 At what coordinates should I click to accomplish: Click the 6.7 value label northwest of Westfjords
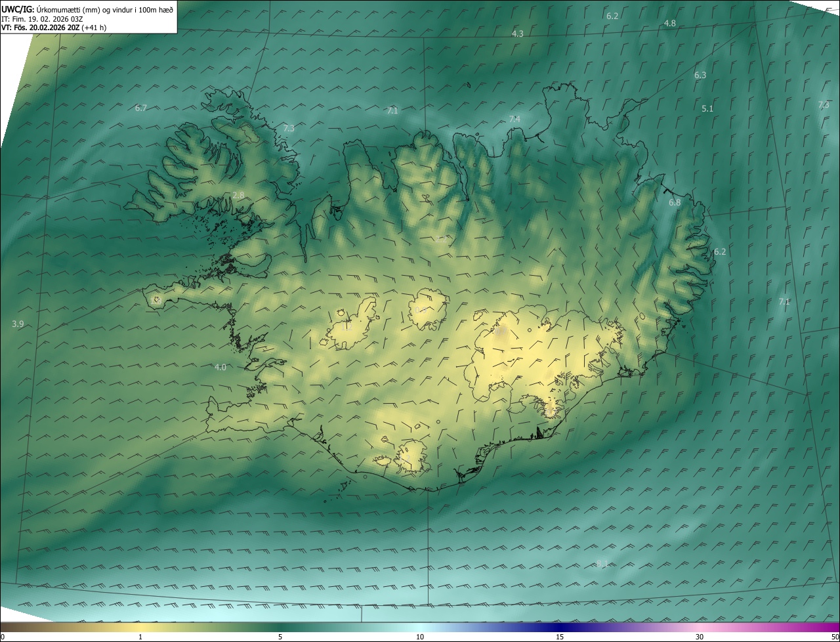click(x=140, y=108)
